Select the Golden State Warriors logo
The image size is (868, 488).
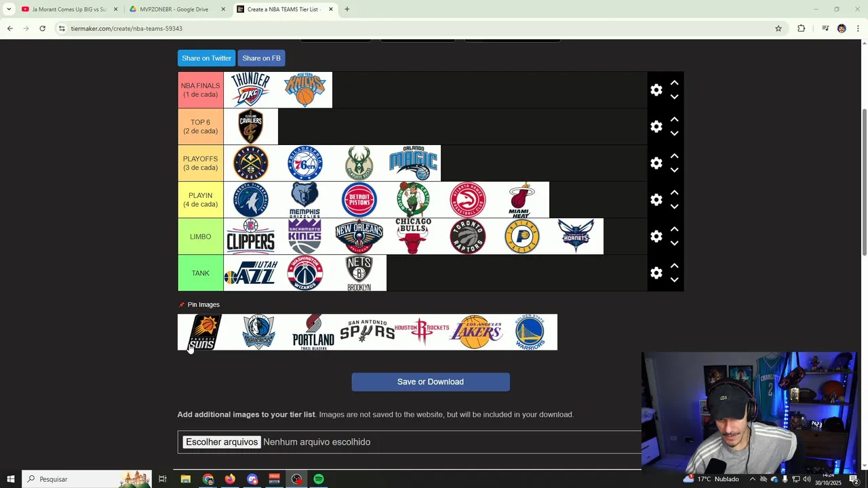(530, 332)
